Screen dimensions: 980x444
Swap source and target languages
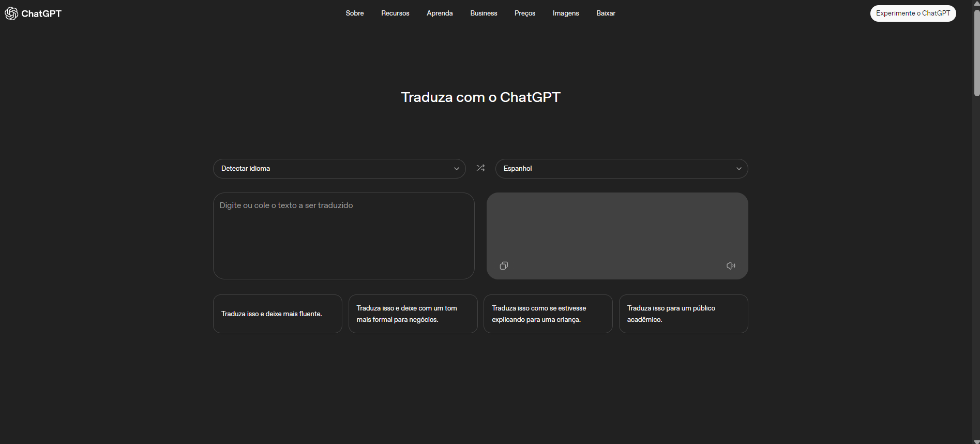click(480, 168)
